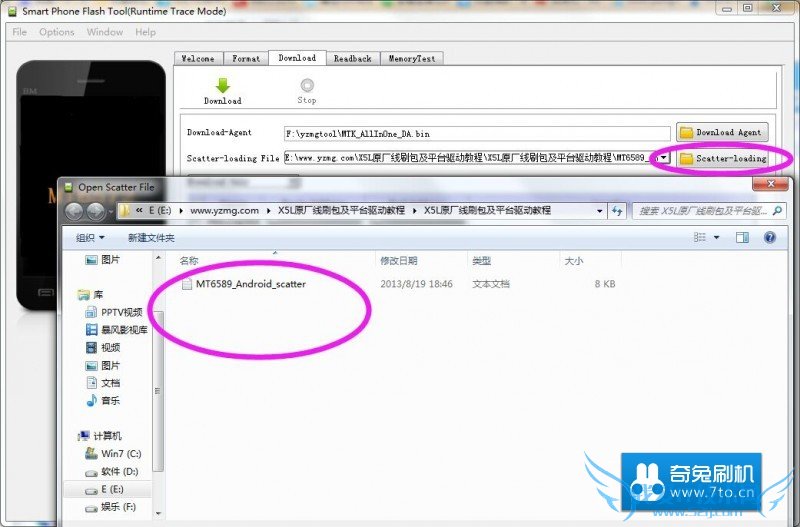Toggle the preview pane icon
Screen dimensions: 800x527
click(x=742, y=237)
